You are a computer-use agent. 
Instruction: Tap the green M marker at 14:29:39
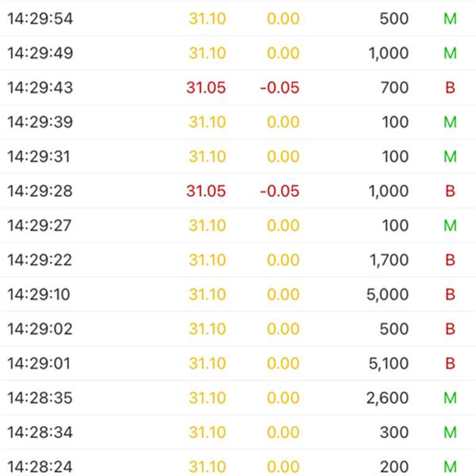[x=450, y=122]
